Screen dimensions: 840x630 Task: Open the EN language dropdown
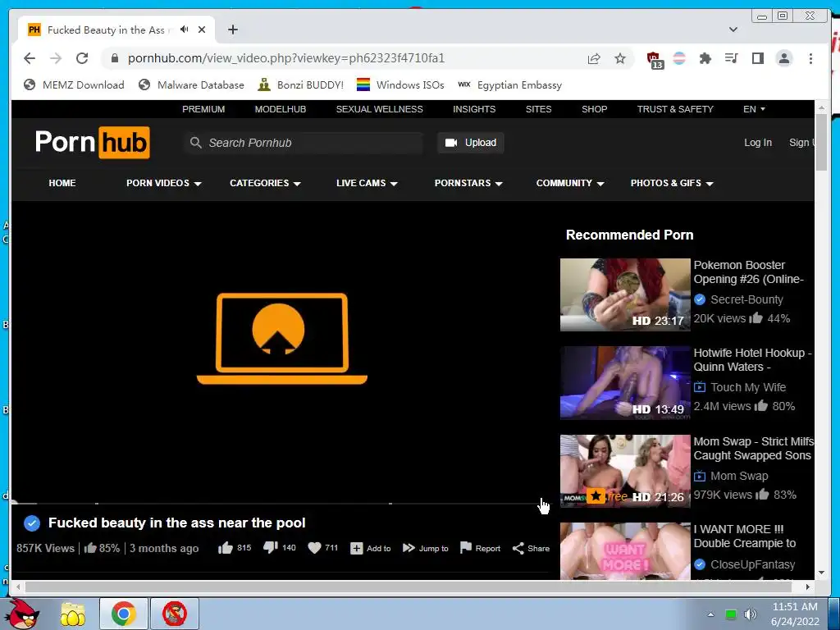pos(754,109)
